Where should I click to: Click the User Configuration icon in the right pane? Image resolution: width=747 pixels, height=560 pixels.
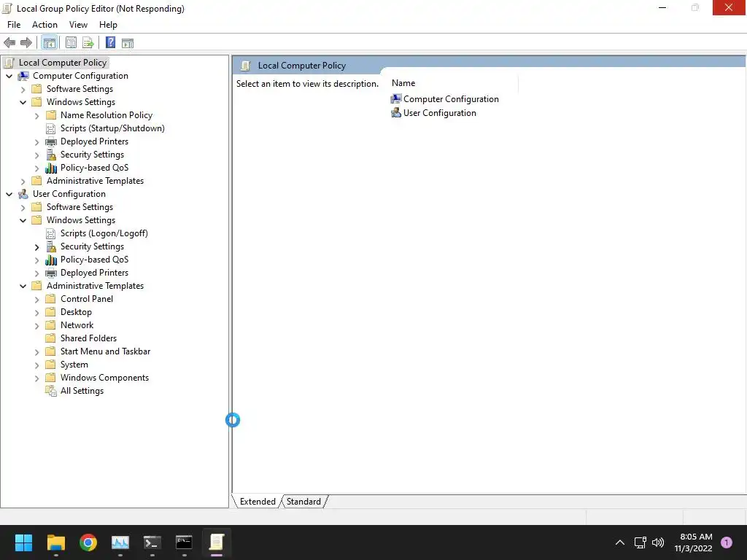(x=395, y=113)
